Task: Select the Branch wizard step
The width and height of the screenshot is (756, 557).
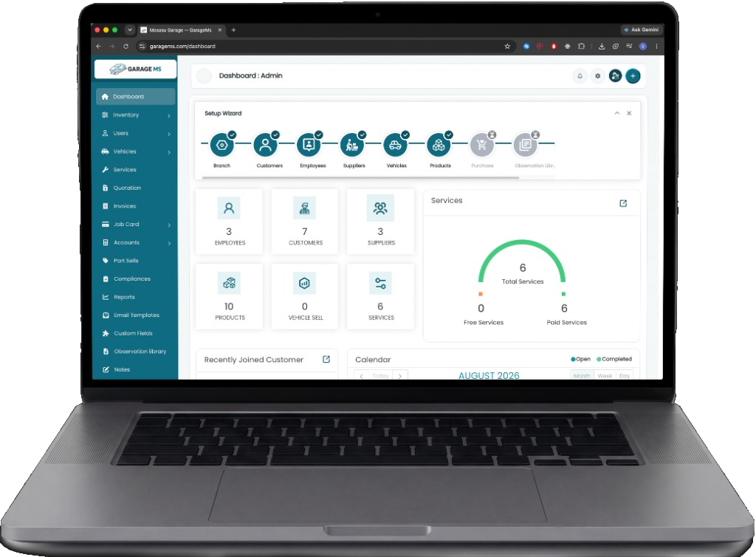Action: click(x=222, y=145)
